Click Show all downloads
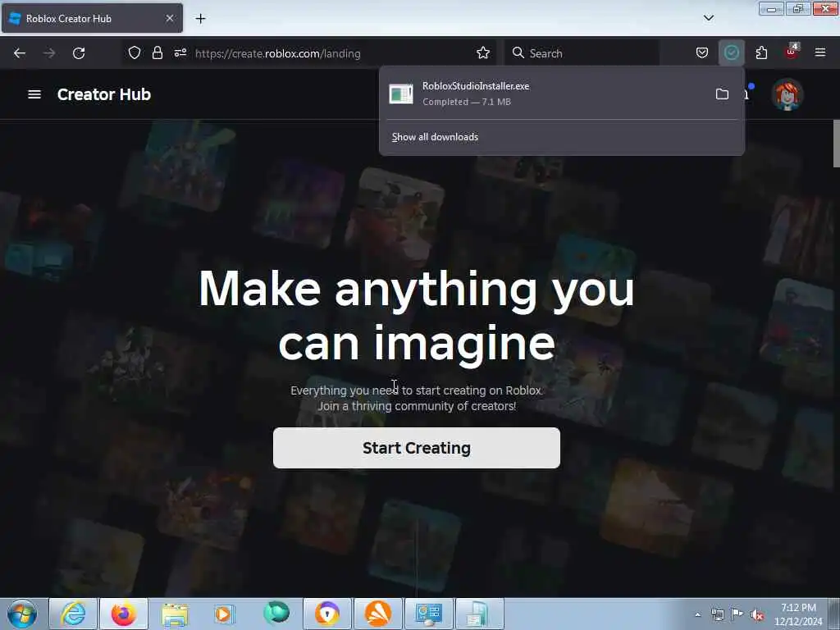This screenshot has width=840, height=630. (x=435, y=137)
